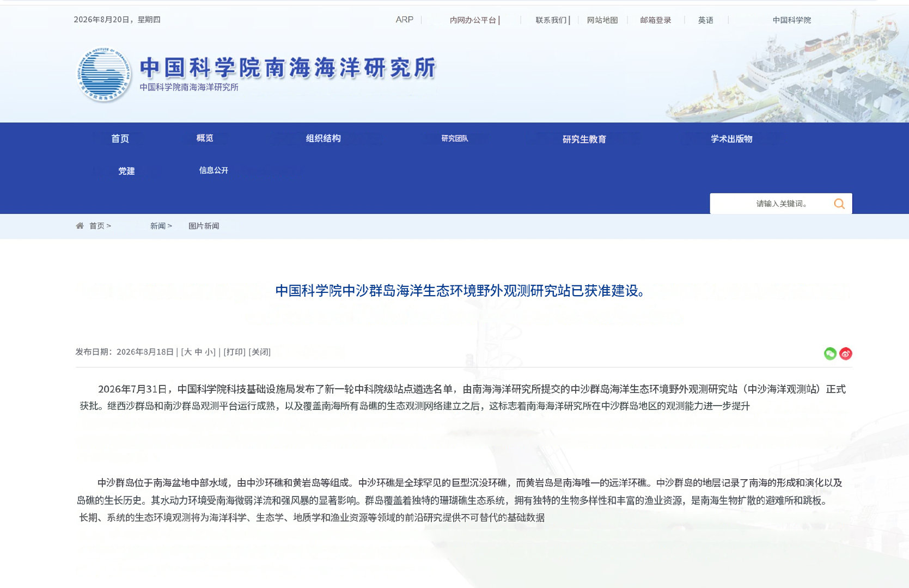Open the 邮箱登录 link
Image resolution: width=909 pixels, height=588 pixels.
656,20
